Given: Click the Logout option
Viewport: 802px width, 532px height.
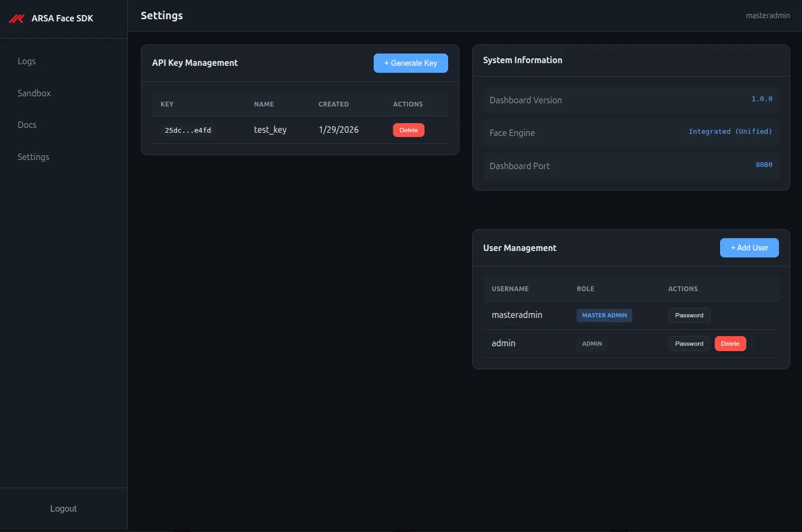Looking at the screenshot, I should point(63,508).
